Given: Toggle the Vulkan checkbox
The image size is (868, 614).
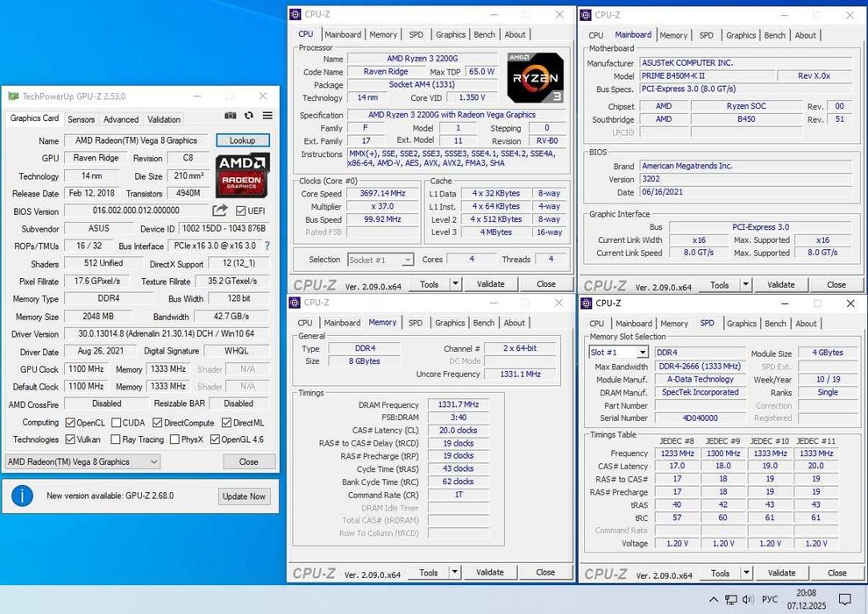Looking at the screenshot, I should (x=70, y=439).
